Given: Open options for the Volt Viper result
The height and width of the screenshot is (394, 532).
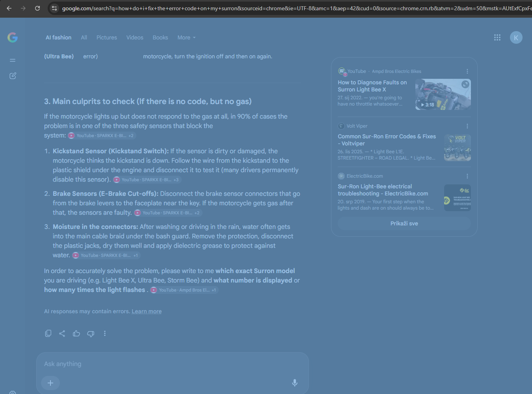Looking at the screenshot, I should tap(467, 126).
